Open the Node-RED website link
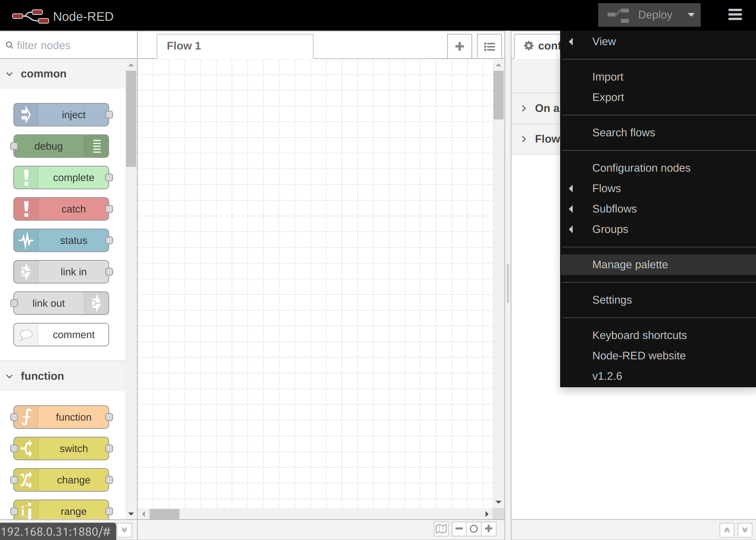 click(659, 356)
